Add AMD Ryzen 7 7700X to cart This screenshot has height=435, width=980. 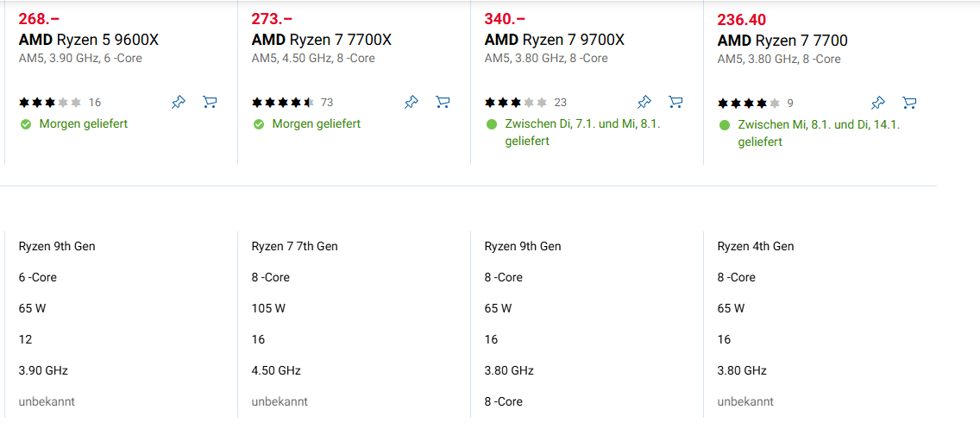click(x=443, y=103)
